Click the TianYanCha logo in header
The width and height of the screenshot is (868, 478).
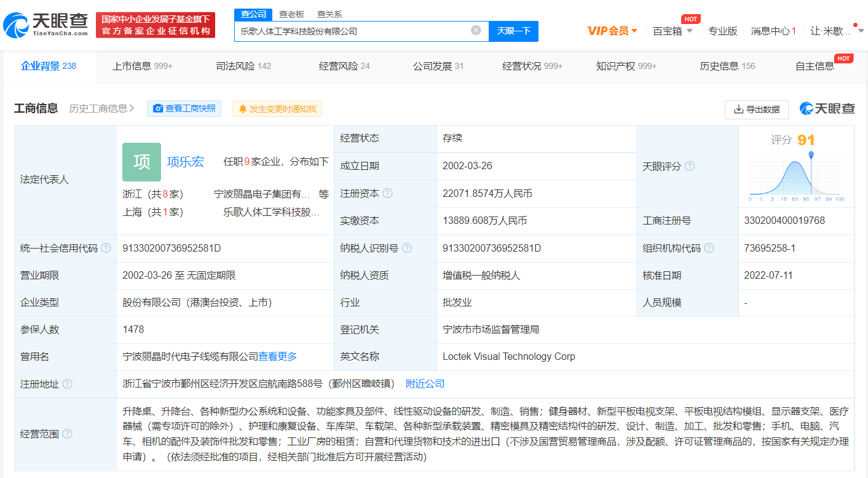tap(46, 25)
